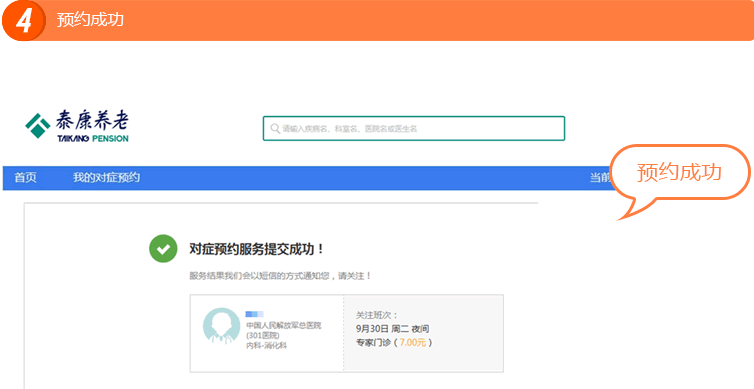Click the 泰康养老 brand name text
This screenshot has width=754, height=389.
92,121
